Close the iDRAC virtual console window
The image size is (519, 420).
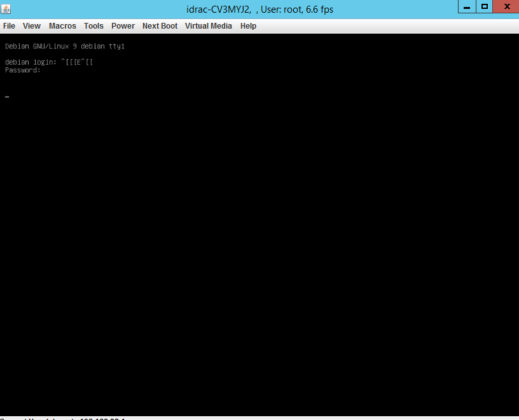[x=506, y=6]
